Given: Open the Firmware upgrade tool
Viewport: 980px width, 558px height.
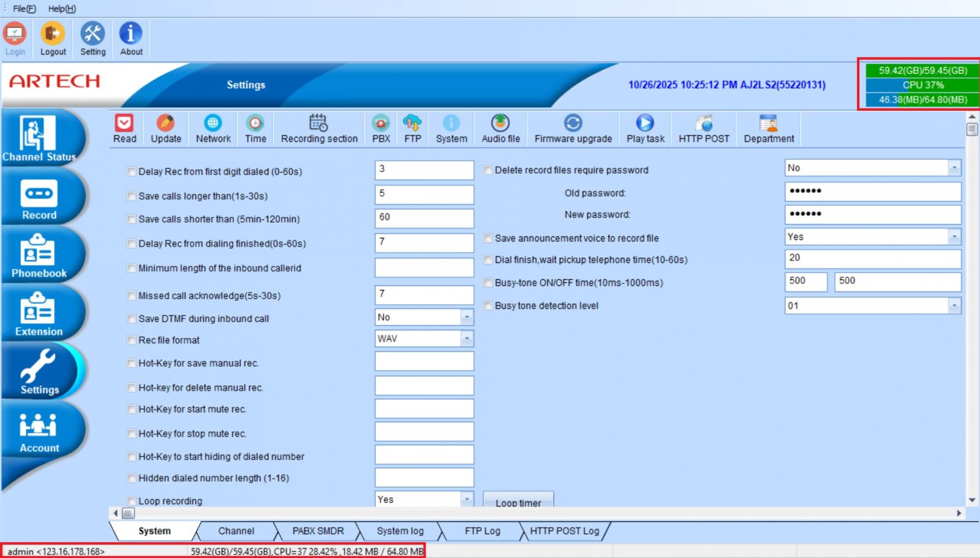Looking at the screenshot, I should click(572, 129).
